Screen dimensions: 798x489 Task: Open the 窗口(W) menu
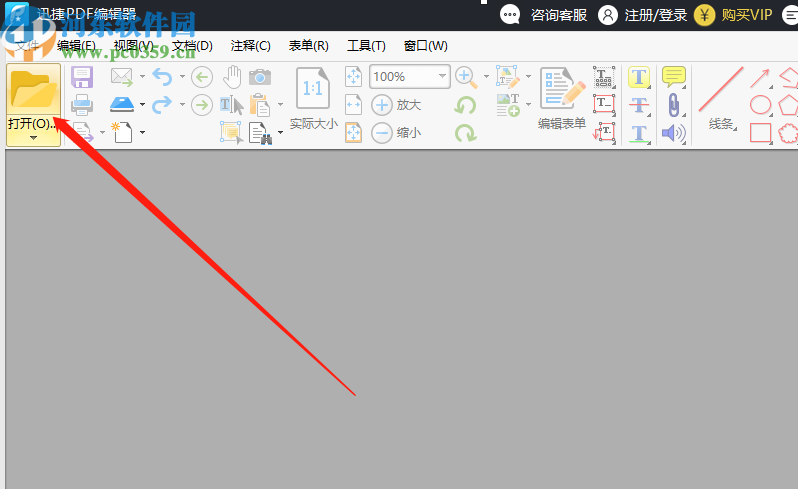click(x=425, y=46)
